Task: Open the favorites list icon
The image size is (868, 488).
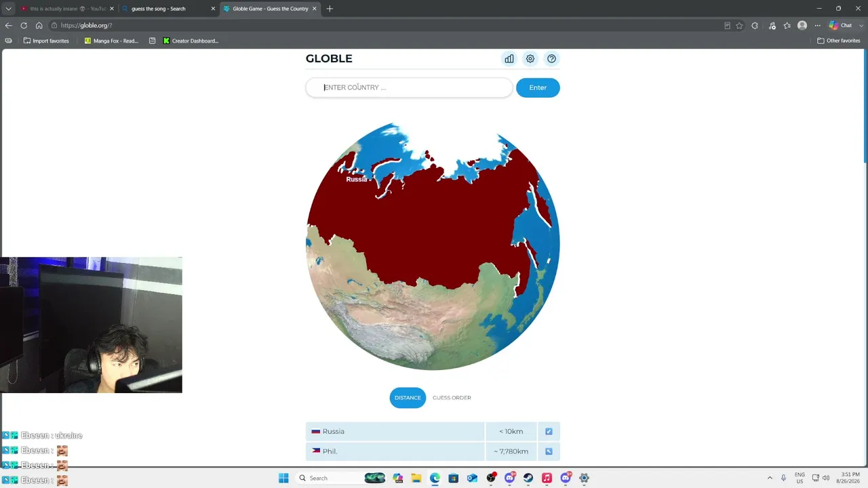Action: coord(787,26)
